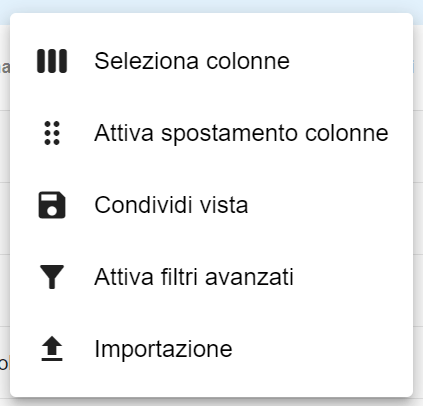Click the funnel filter icon
This screenshot has width=423, height=406.
(52, 277)
